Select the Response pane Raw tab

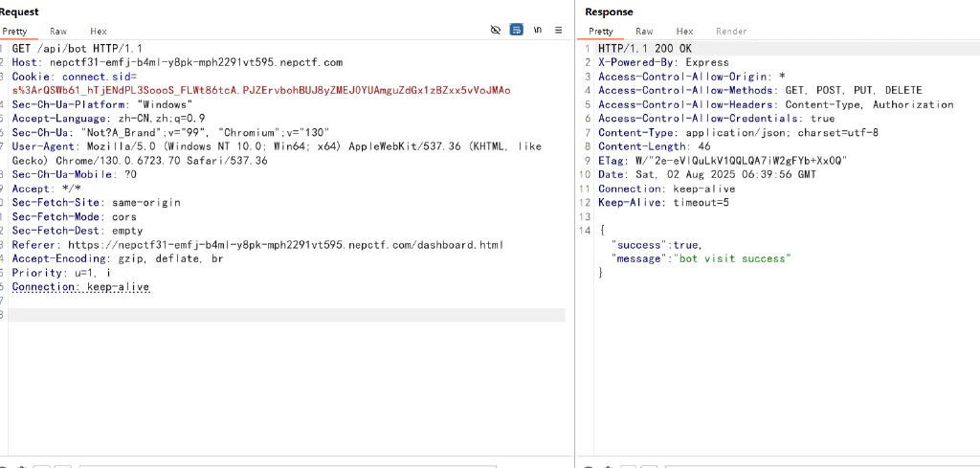click(644, 32)
